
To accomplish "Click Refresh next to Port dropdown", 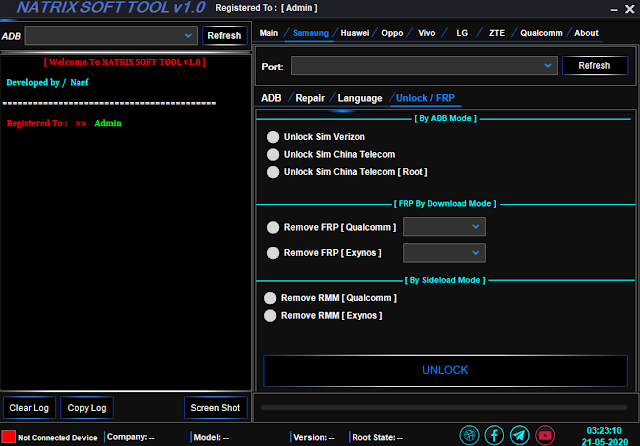I will 594,65.
